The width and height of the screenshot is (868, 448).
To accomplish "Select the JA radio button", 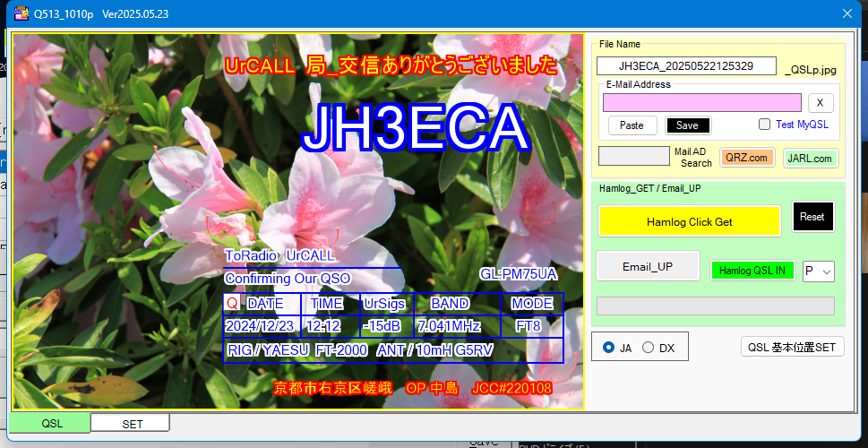I will coord(609,348).
